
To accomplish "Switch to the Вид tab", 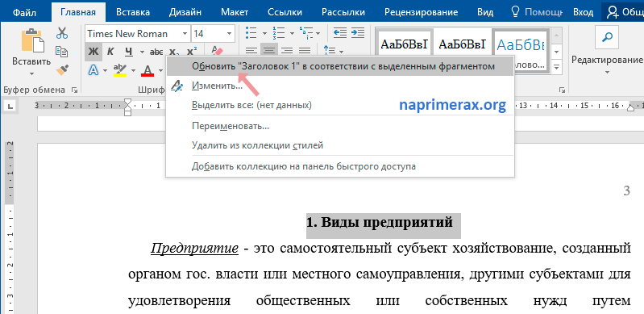I will pos(485,12).
